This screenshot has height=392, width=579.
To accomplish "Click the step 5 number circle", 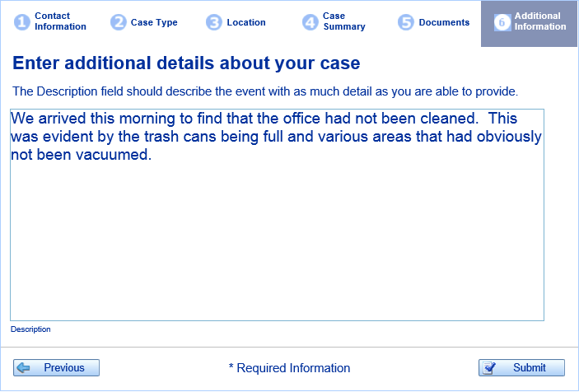I will (x=406, y=22).
